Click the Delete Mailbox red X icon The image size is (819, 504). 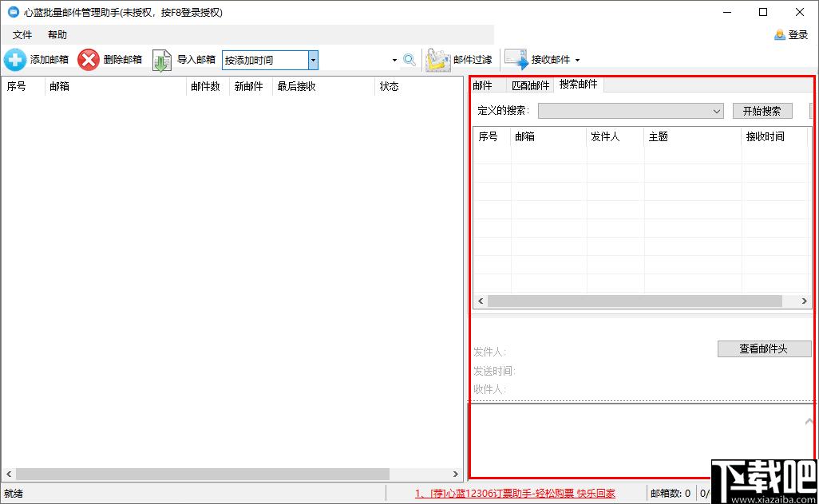click(89, 60)
